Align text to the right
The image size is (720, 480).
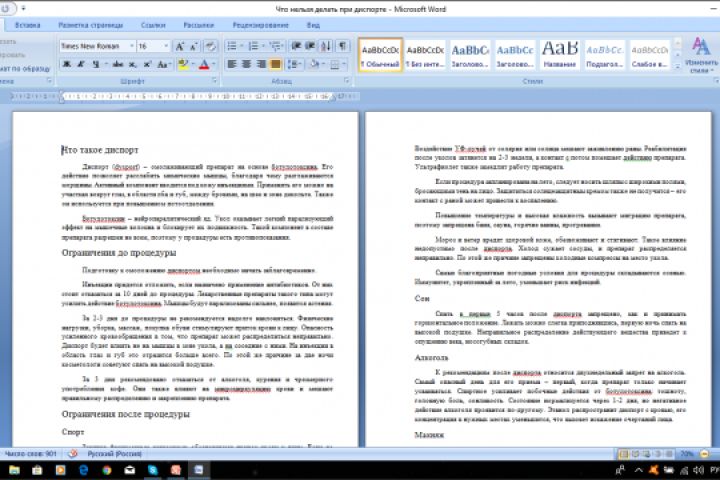point(261,65)
